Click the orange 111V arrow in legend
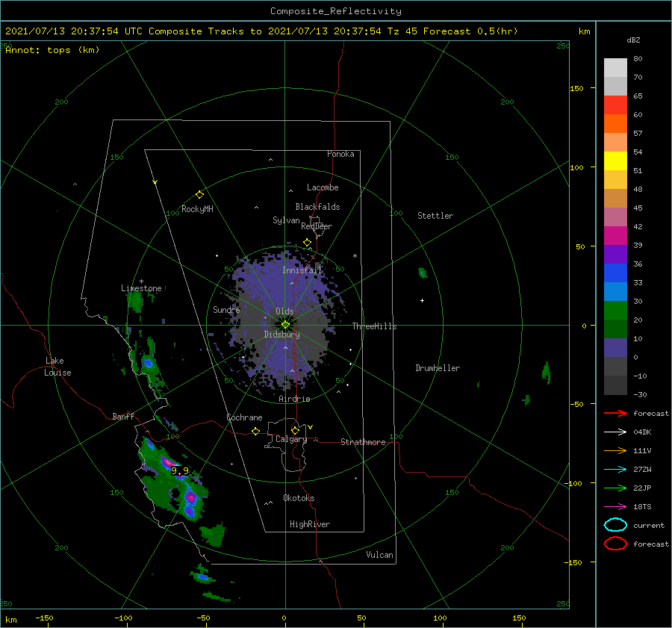The height and width of the screenshot is (628, 672). pyautogui.click(x=615, y=450)
